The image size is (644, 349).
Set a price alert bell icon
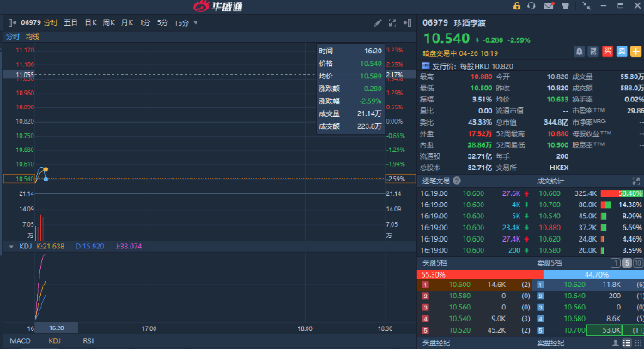[579, 52]
